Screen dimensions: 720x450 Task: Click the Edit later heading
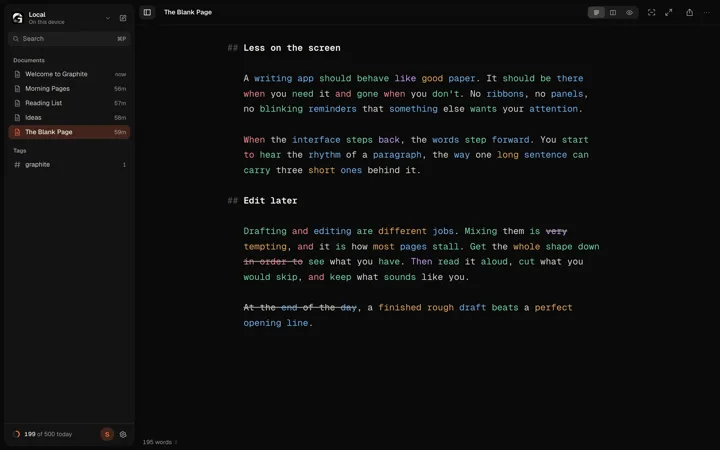pyautogui.click(x=270, y=201)
